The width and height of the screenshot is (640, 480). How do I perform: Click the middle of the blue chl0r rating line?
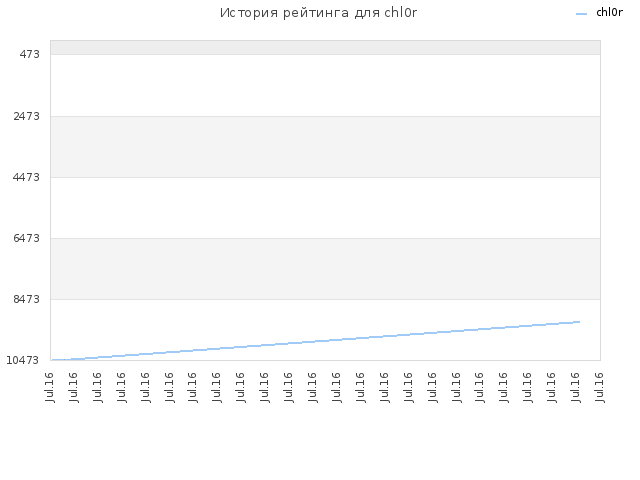[316, 341]
